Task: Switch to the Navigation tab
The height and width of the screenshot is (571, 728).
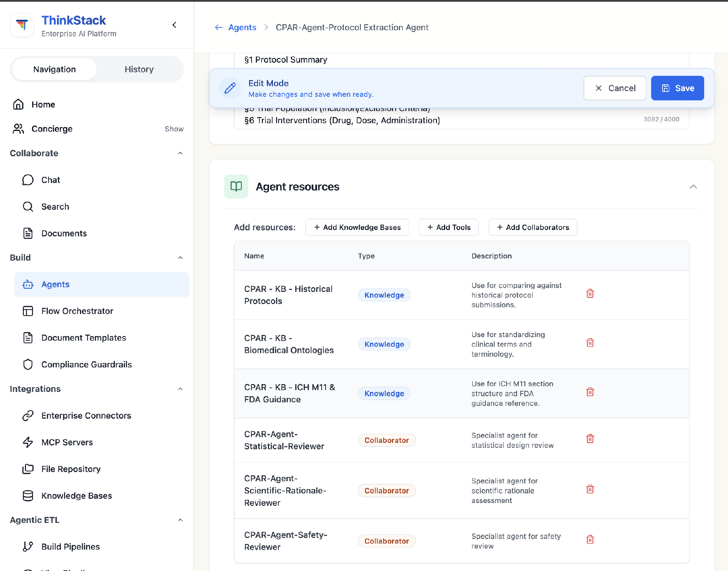Action: click(x=54, y=69)
